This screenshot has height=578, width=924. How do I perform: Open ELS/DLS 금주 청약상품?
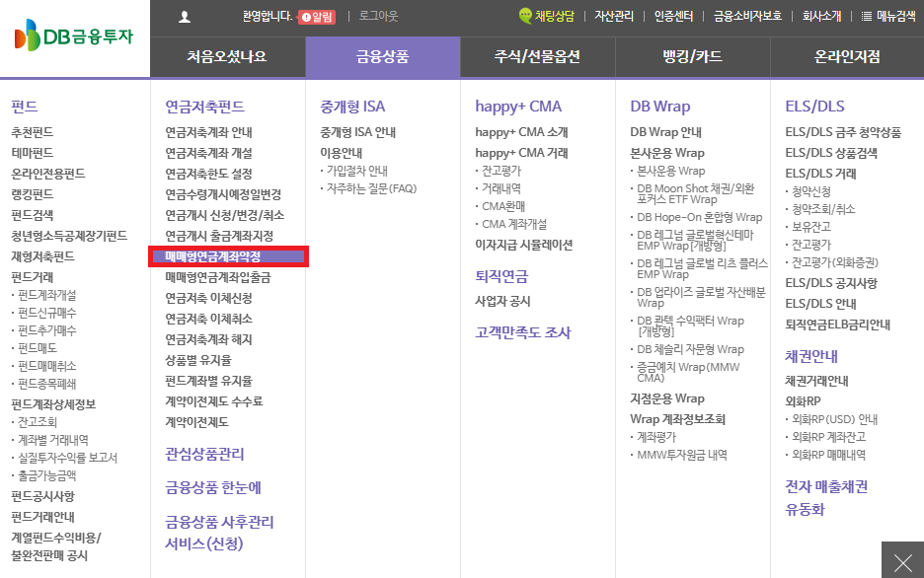843,132
